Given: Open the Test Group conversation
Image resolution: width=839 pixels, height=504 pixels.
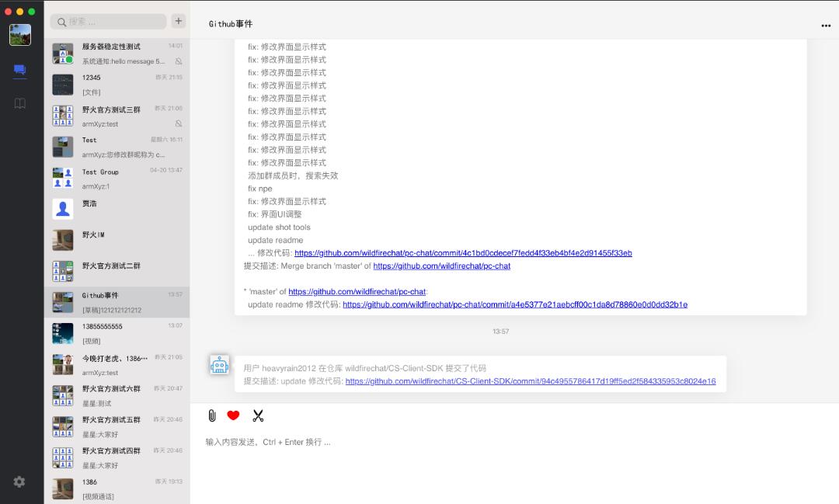Looking at the screenshot, I should point(117,179).
